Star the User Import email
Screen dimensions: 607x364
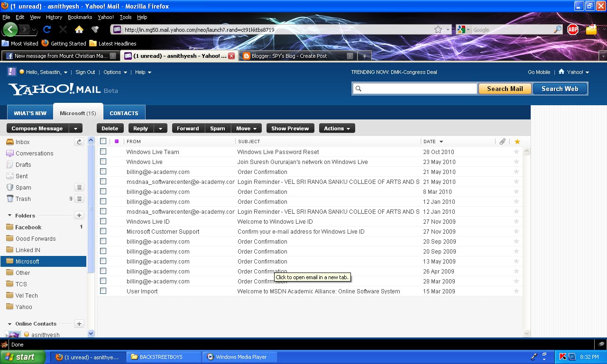pyautogui.click(x=516, y=291)
